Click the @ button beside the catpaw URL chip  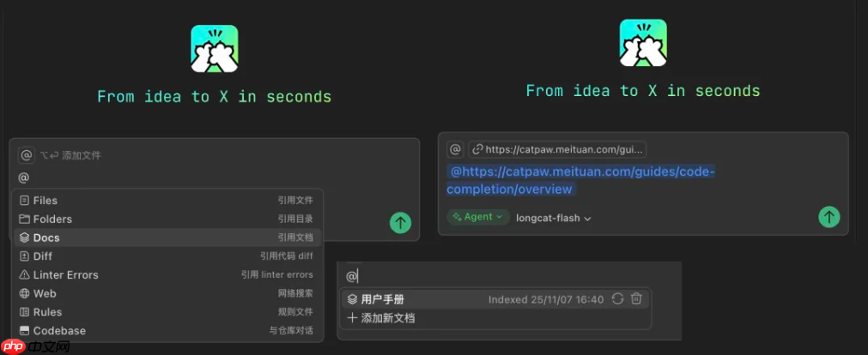[455, 149]
